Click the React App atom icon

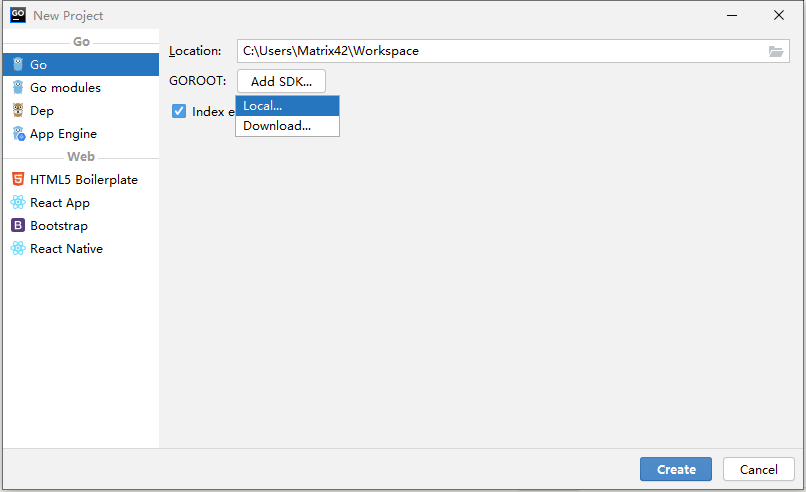pos(18,203)
